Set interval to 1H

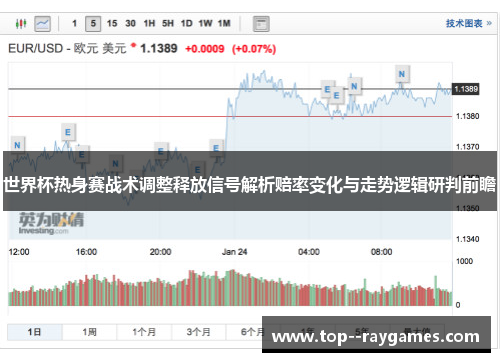[149, 23]
